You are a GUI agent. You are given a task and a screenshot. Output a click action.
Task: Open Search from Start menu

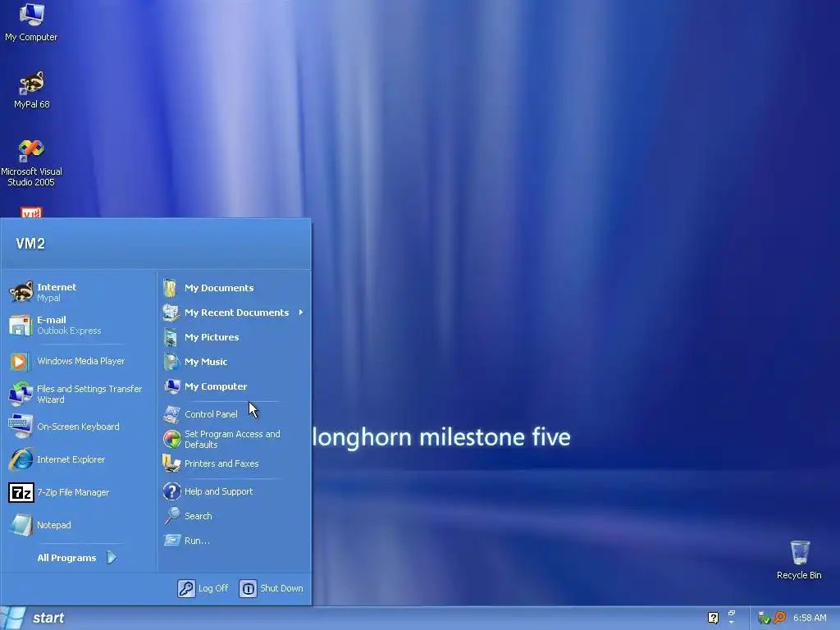[x=234, y=516]
